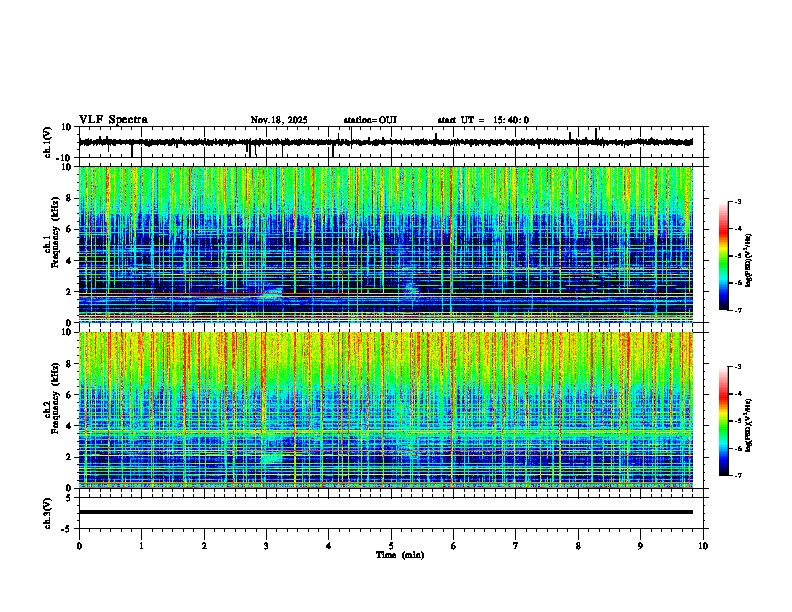Click the "VLF Spectra" title text
The image size is (792, 612).
click(x=113, y=120)
